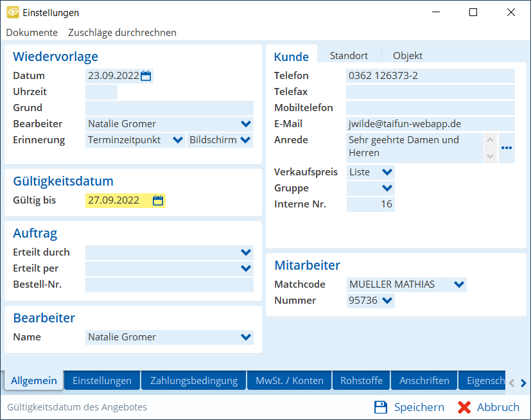Open the Matchcode dropdown for Mitarbeiter
The width and height of the screenshot is (531, 420).
click(458, 284)
